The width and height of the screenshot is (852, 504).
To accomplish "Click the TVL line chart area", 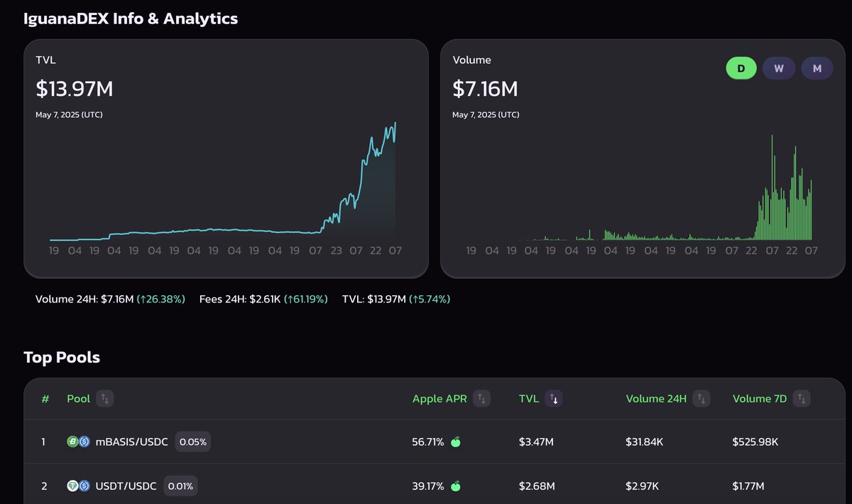I will point(224,181).
